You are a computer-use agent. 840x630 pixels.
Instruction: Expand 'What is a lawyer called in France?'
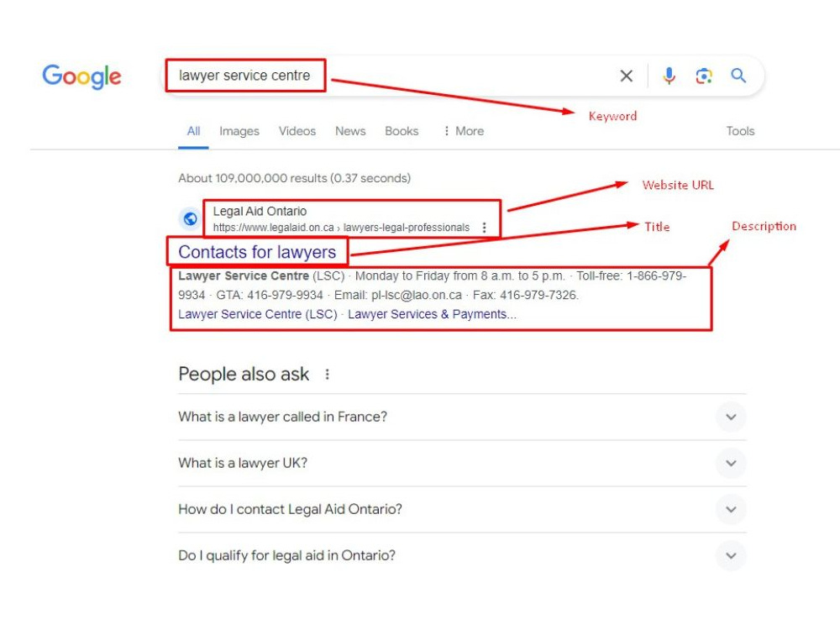pyautogui.click(x=462, y=417)
